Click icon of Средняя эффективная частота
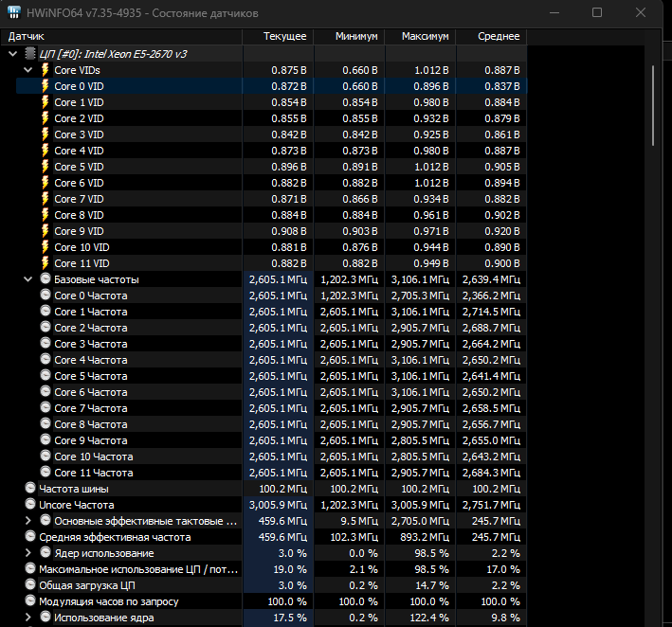 30,536
